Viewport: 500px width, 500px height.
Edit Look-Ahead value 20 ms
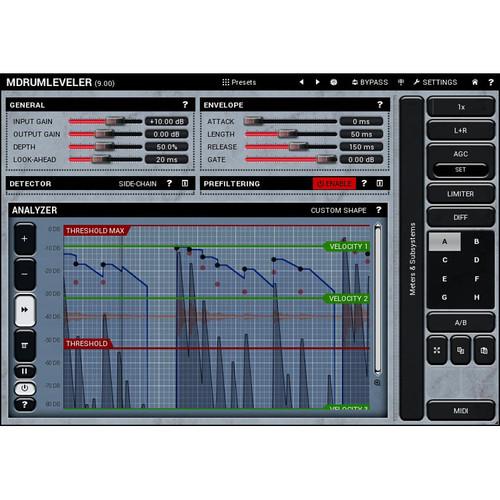[x=167, y=159]
